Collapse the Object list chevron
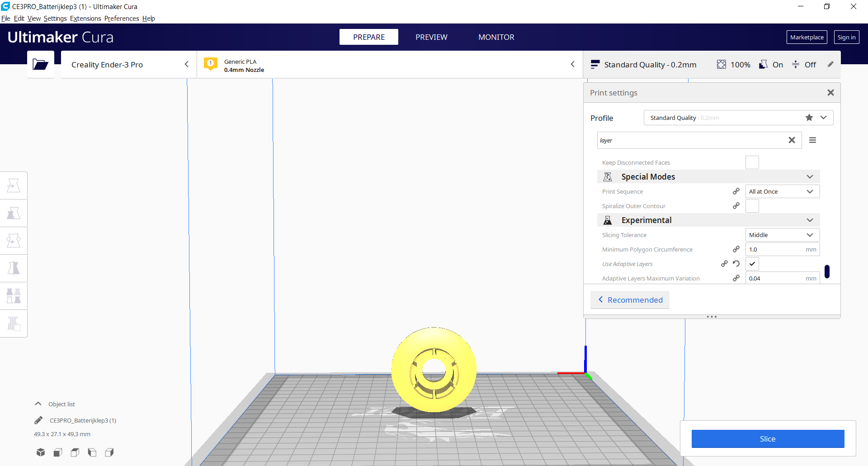868x466 pixels. click(x=38, y=404)
